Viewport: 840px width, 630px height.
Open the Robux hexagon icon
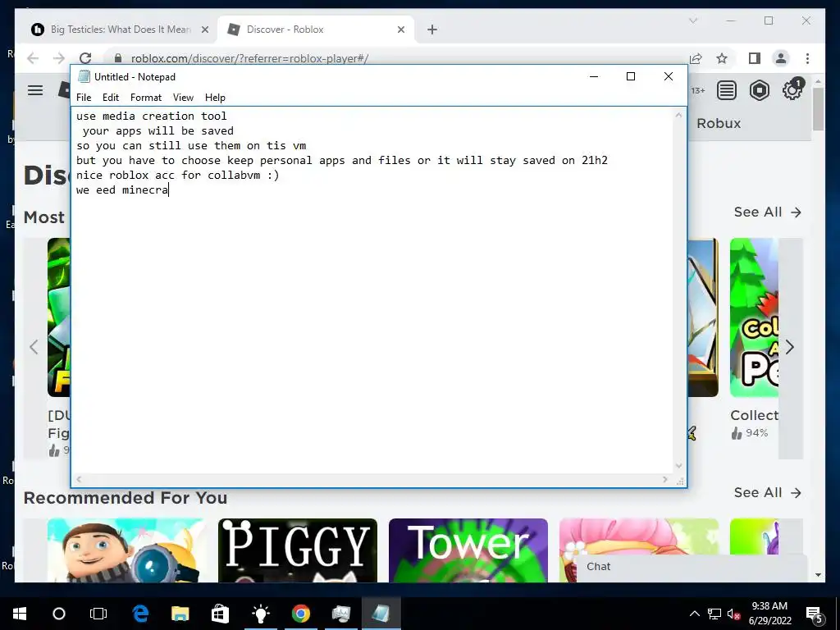click(759, 90)
